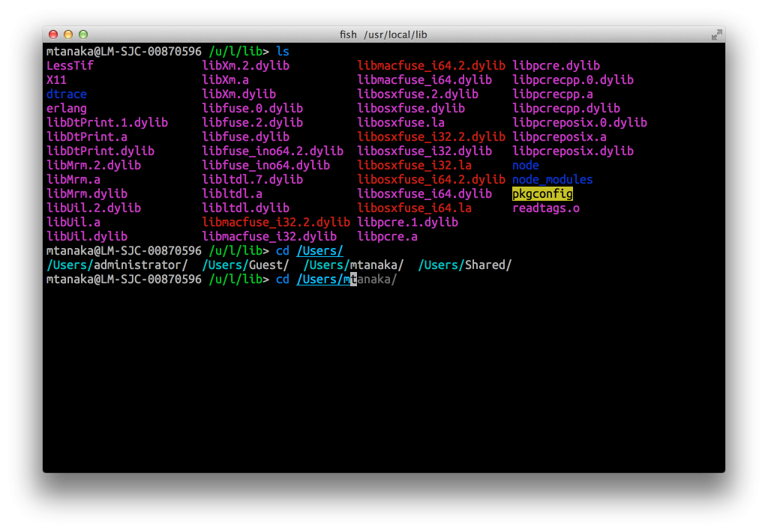Toggle fullscreen with the arrows icon
Viewport: 768px width, 532px height.
pyautogui.click(x=716, y=34)
